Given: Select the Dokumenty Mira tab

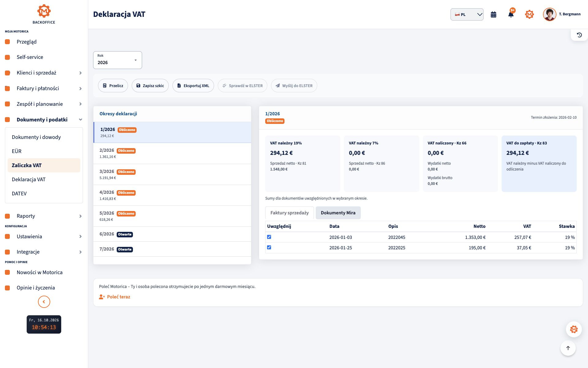Looking at the screenshot, I should [x=338, y=213].
